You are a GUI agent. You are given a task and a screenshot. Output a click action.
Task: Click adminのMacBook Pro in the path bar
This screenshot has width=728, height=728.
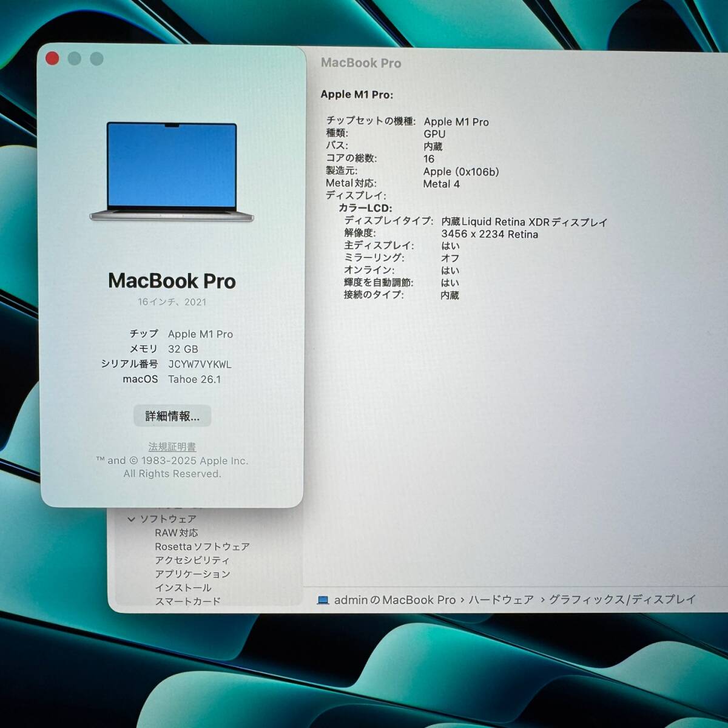(x=395, y=600)
